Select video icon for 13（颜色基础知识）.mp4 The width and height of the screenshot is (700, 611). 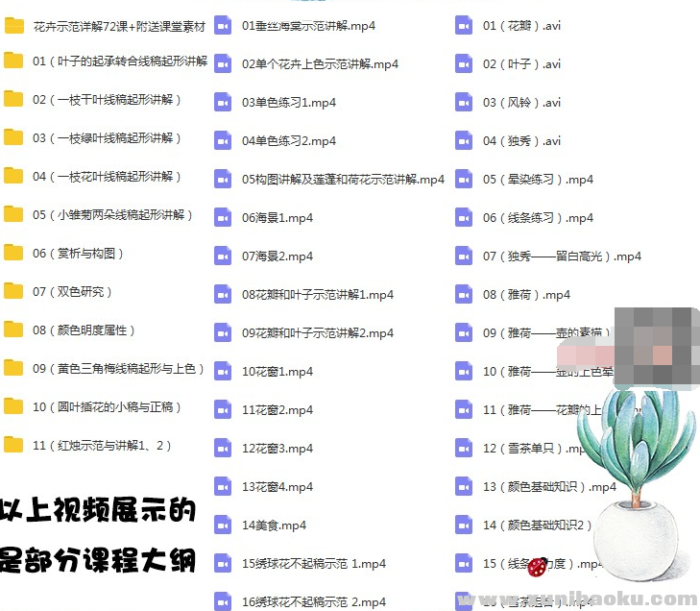point(464,487)
